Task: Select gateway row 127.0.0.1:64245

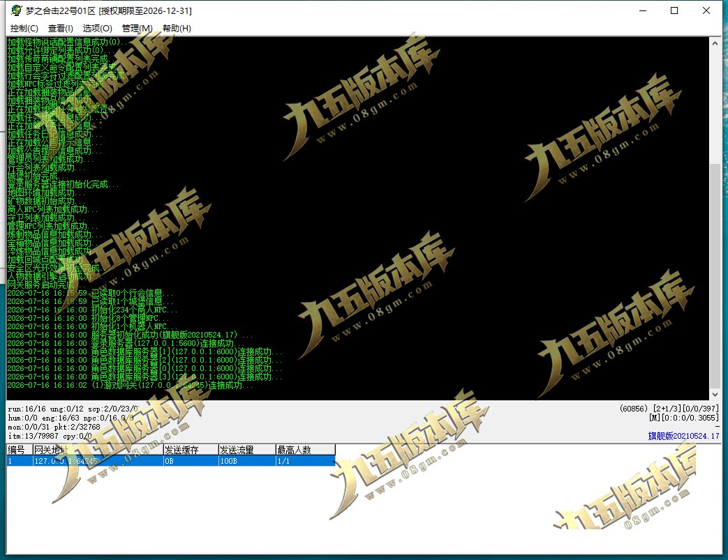Action: 171,461
